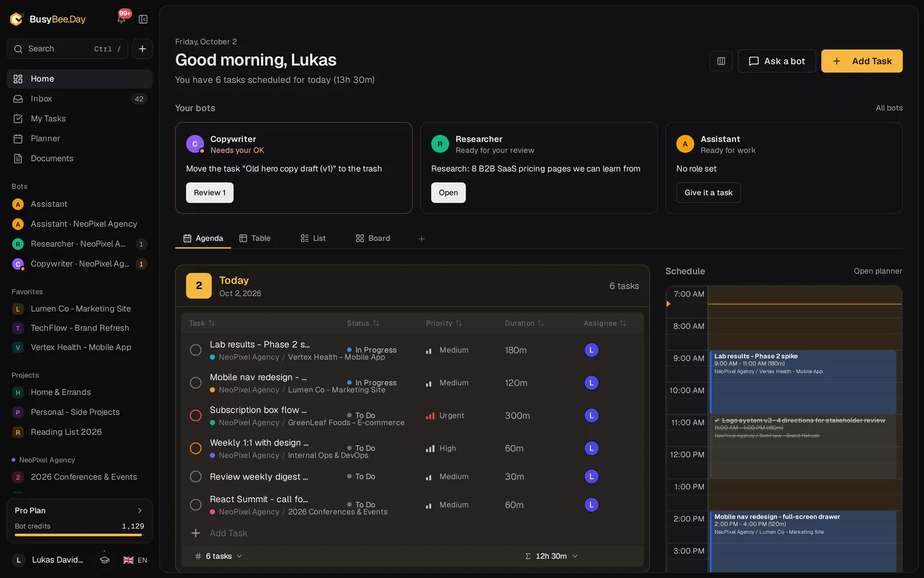924x578 pixels.
Task: Open the Open planner link
Action: pos(878,271)
